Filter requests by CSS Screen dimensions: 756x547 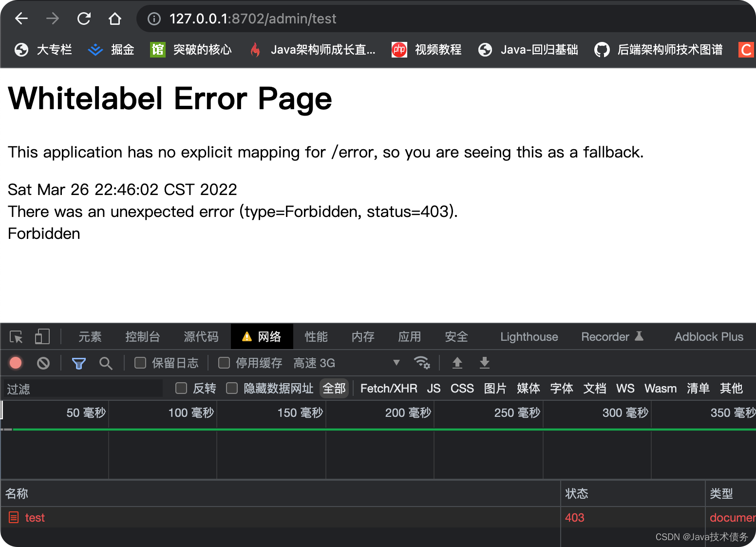point(462,389)
